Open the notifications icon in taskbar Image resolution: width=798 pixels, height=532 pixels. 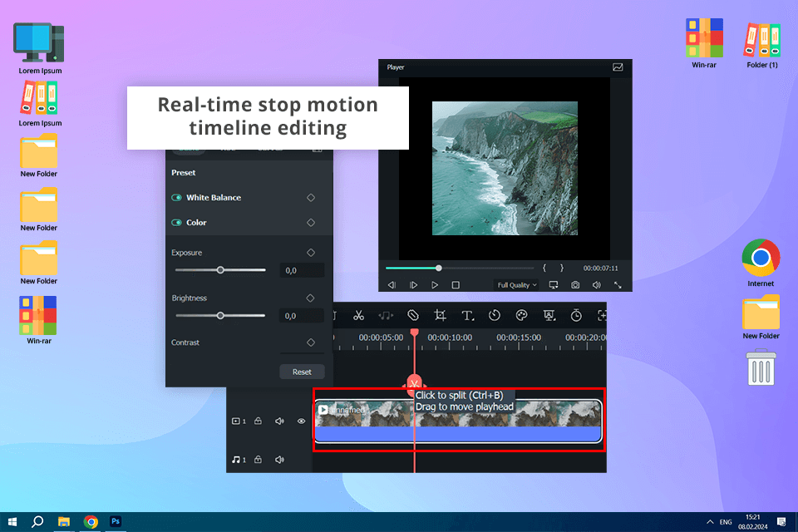[x=781, y=522]
